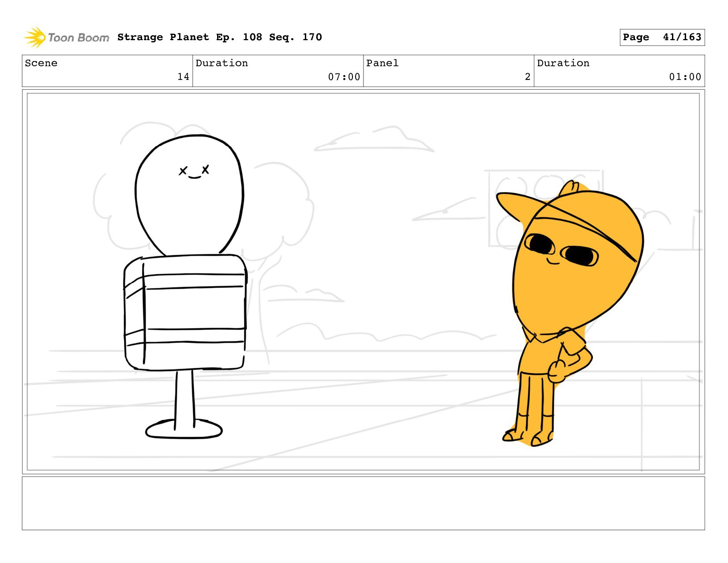The width and height of the screenshot is (728, 563).
Task: Click the "Toon Boom" wordmark text
Action: coord(79,38)
